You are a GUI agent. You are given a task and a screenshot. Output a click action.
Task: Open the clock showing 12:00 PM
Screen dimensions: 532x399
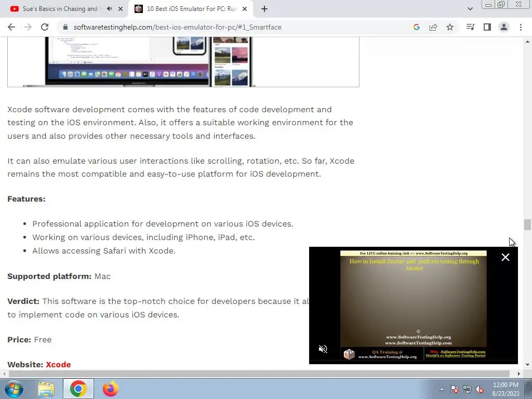pyautogui.click(x=506, y=389)
